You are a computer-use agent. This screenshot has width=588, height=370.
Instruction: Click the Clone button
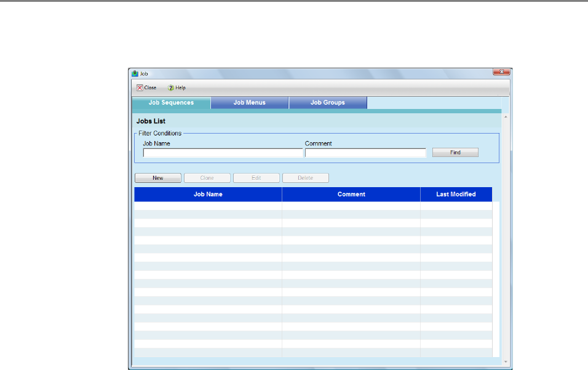tap(207, 178)
